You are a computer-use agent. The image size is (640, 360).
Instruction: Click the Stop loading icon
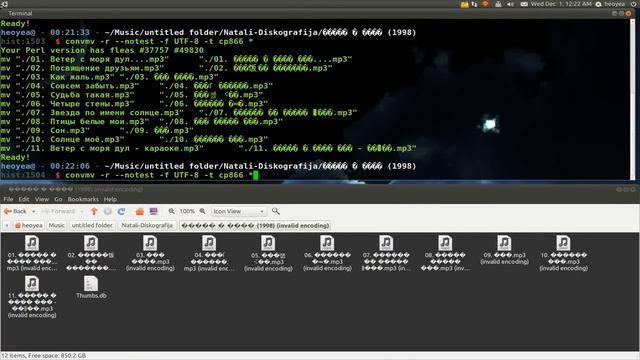[x=108, y=211]
